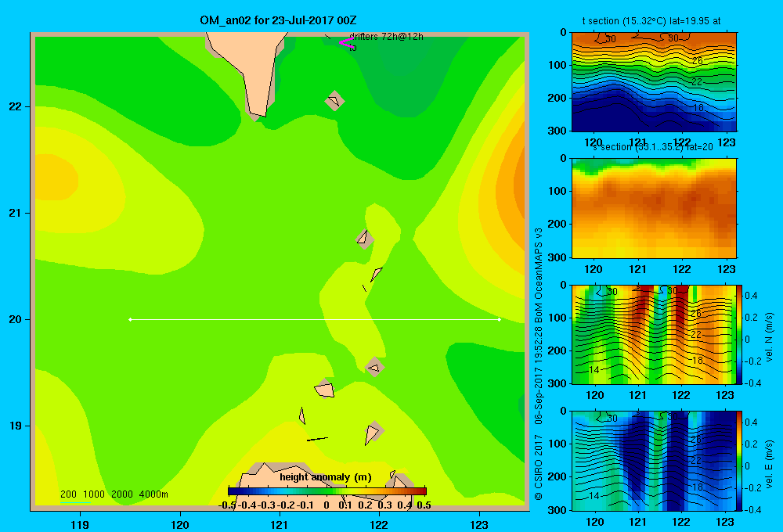Click the 'vel. E (m/s)' axis label
This screenshot has width=783, height=532.
click(770, 463)
